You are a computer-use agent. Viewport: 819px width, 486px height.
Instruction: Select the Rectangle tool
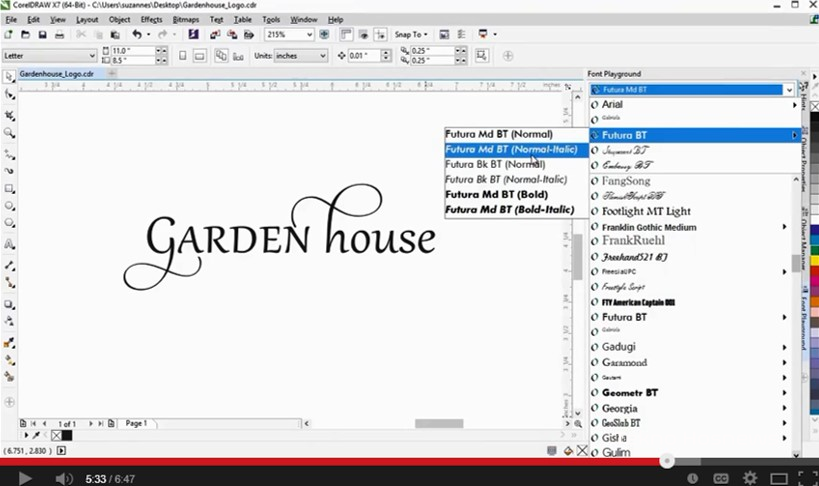(9, 188)
